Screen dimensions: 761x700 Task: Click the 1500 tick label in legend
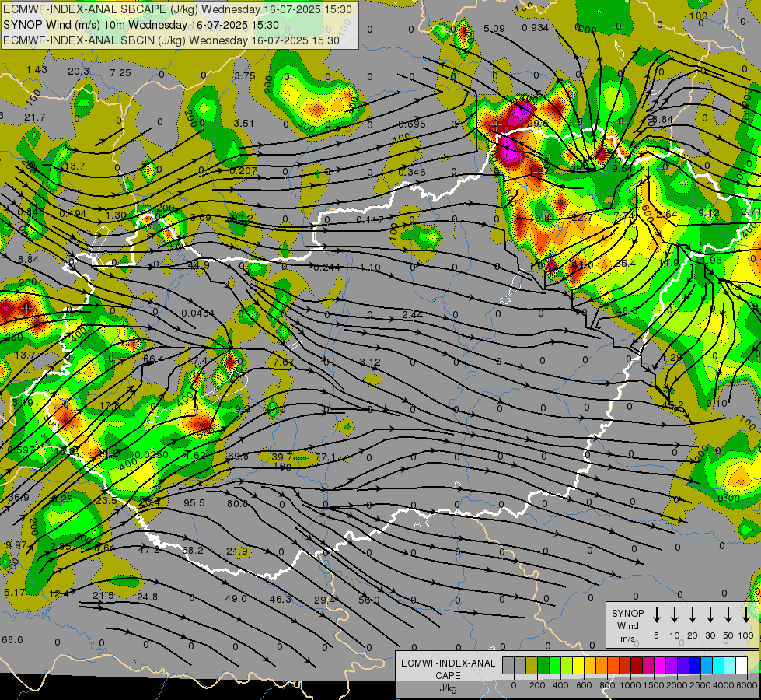pyautogui.click(x=654, y=685)
